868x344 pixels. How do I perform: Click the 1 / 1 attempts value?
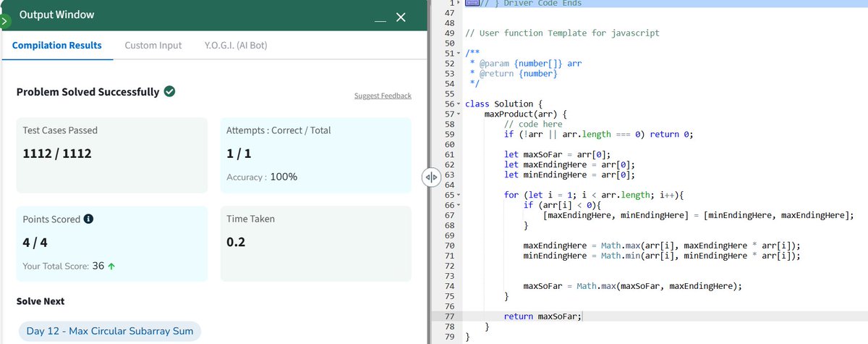click(x=239, y=154)
